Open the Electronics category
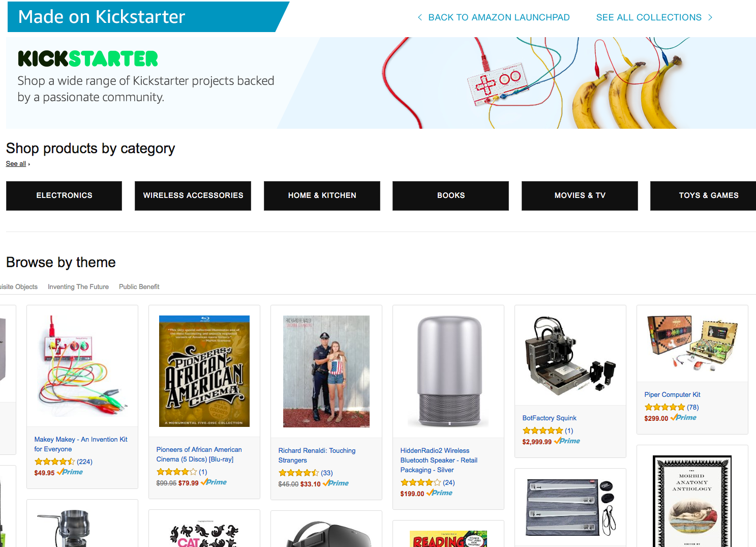 [x=64, y=195]
